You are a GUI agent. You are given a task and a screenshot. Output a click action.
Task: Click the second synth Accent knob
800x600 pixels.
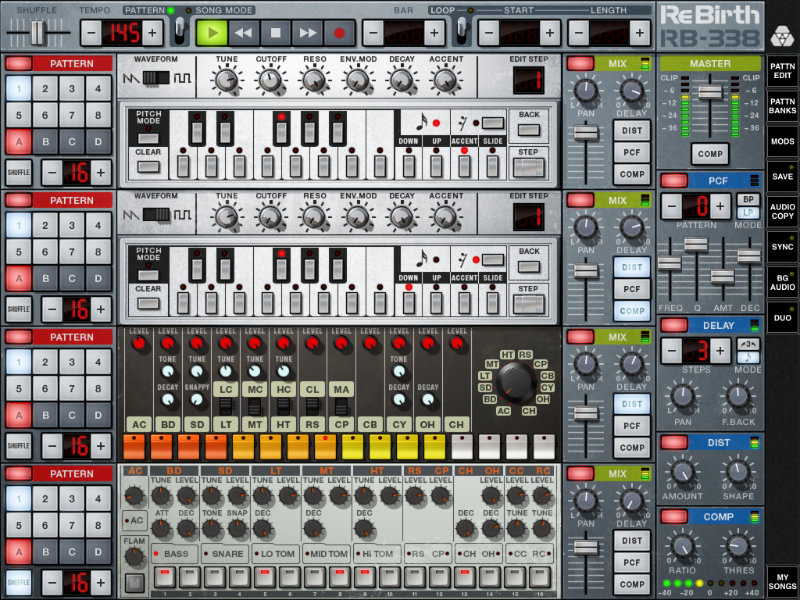(x=445, y=217)
